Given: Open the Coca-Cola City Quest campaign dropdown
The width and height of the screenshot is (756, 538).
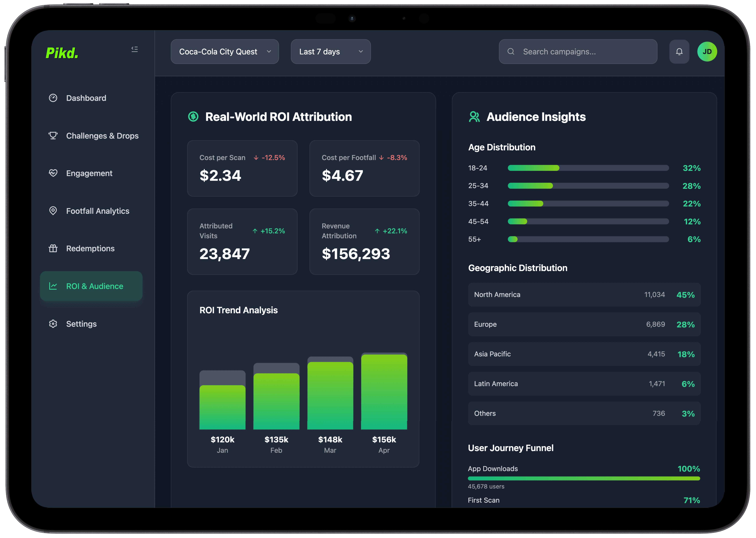Looking at the screenshot, I should point(225,52).
